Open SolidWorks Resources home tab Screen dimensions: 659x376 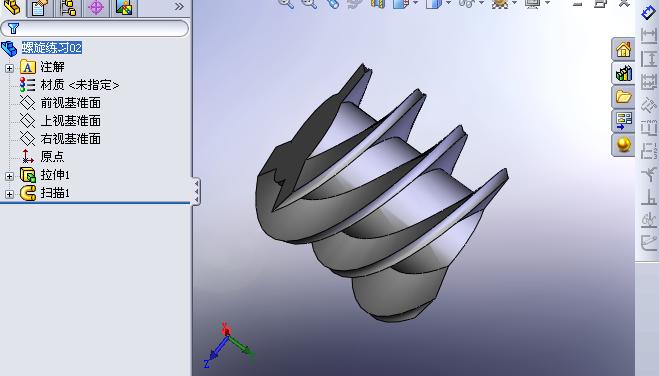(x=623, y=49)
